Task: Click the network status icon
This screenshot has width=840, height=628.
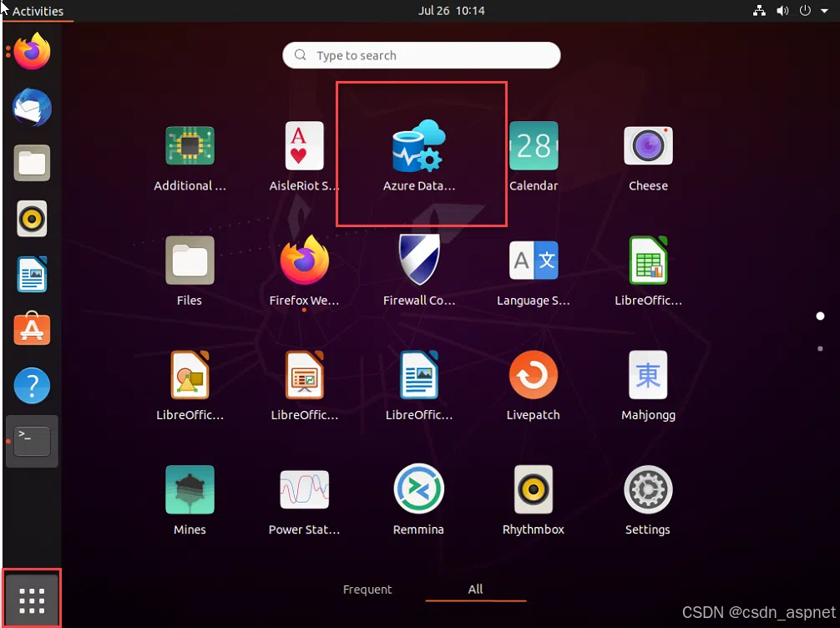Action: coord(759,11)
